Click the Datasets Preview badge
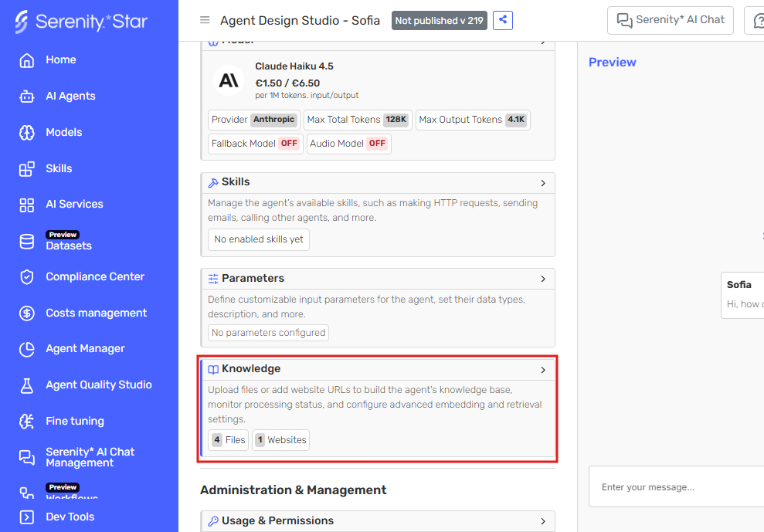This screenshot has height=532, width=764. coord(63,235)
